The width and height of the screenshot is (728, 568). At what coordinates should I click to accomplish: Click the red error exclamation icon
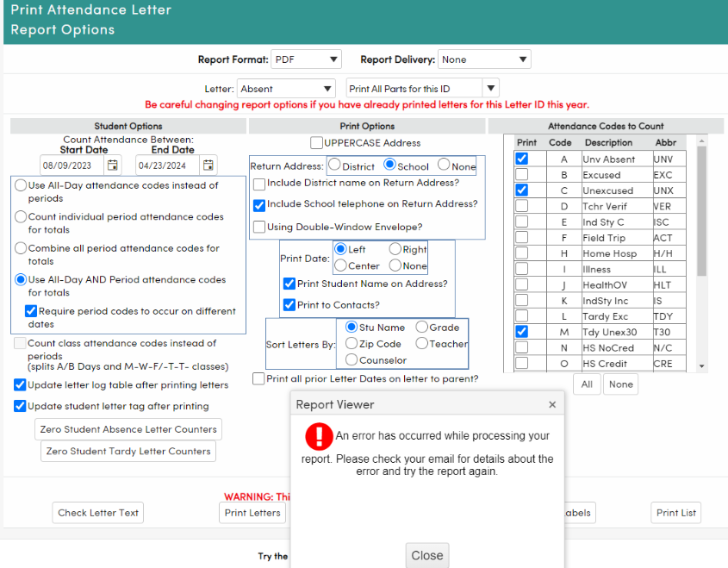(x=319, y=436)
